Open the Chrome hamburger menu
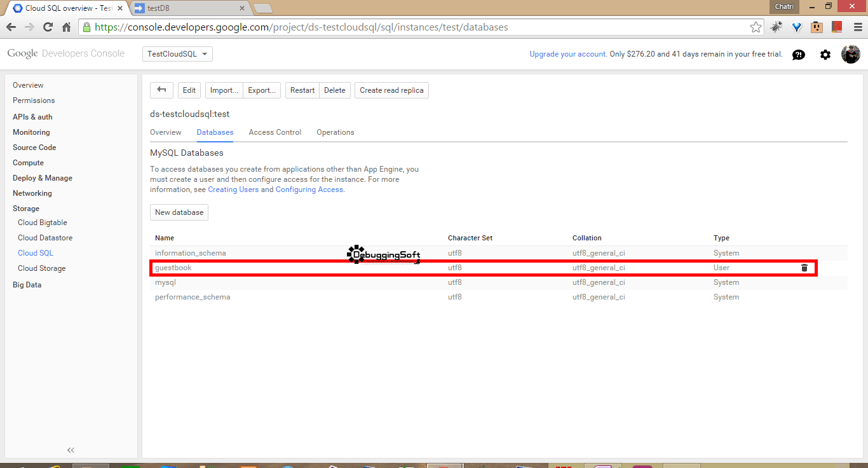 pos(858,27)
